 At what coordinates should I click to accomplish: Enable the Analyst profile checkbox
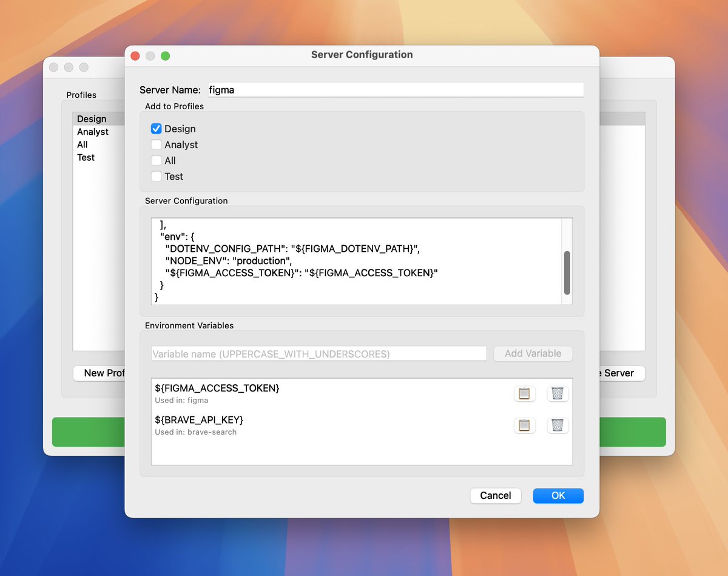tap(157, 144)
